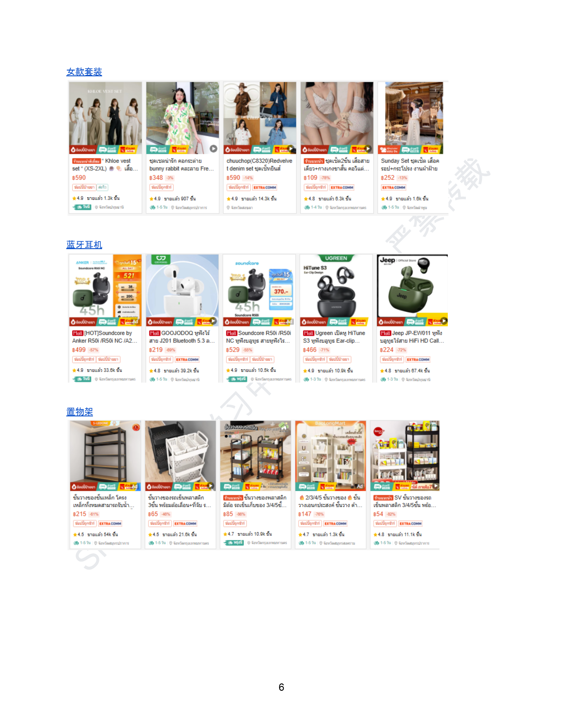
Task: Click the Mall badge on Jeep earbuds listing
Action: click(385, 333)
